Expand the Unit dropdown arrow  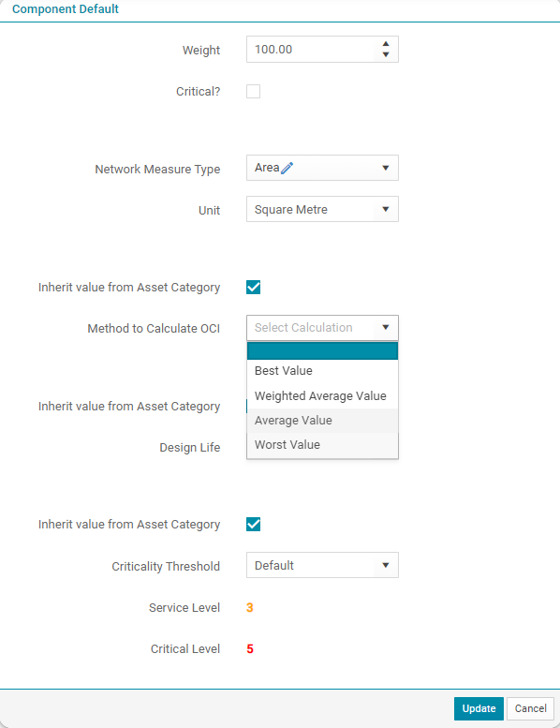pos(386,209)
